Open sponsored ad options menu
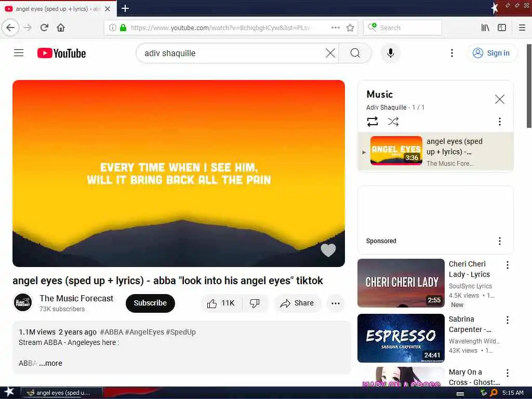This screenshot has width=532, height=399. [x=499, y=241]
